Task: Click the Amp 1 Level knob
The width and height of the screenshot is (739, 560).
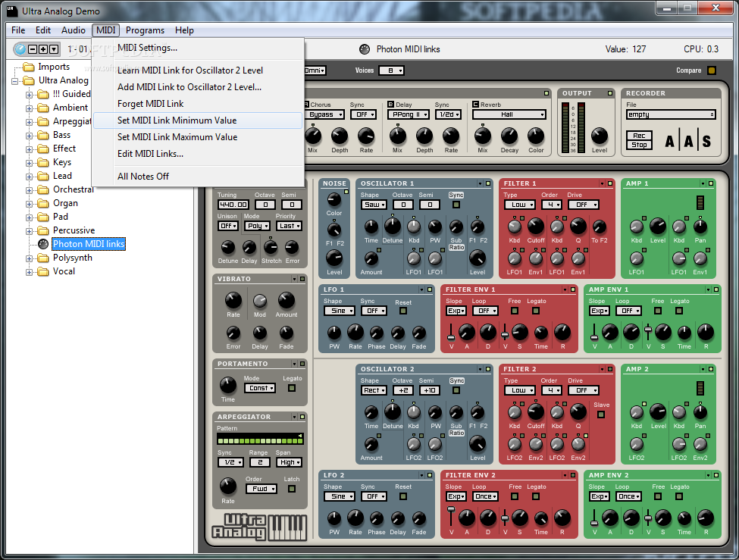Action: (658, 227)
